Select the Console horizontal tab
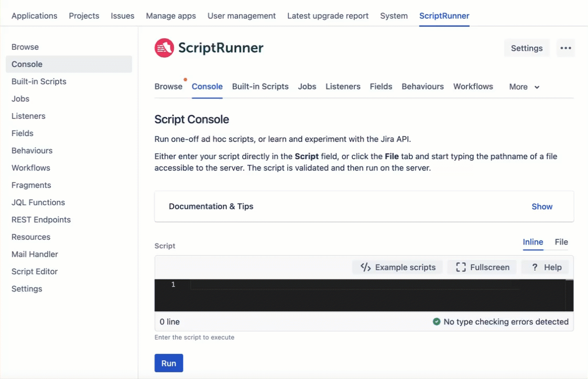 tap(207, 86)
